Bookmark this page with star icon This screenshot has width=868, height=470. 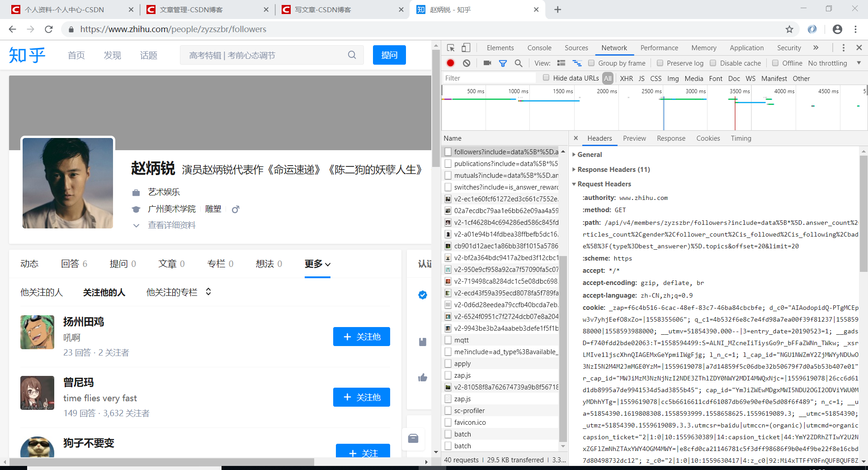(x=789, y=29)
